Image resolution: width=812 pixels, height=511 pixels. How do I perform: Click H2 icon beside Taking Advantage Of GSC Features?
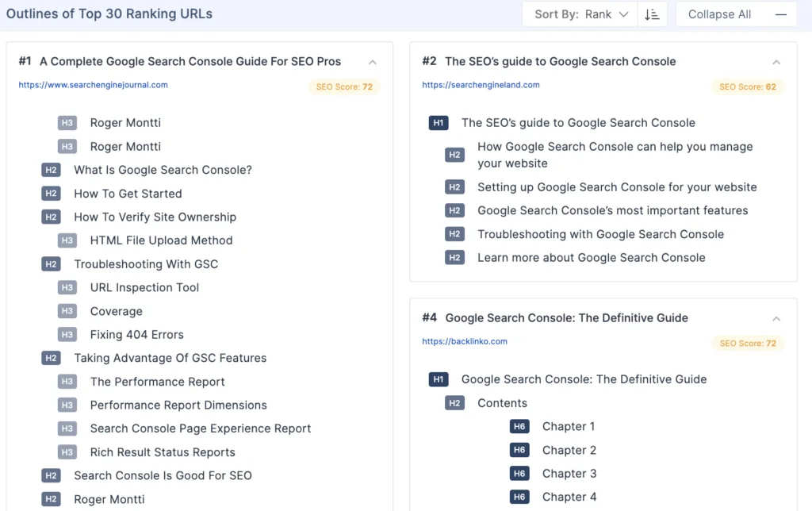51,358
